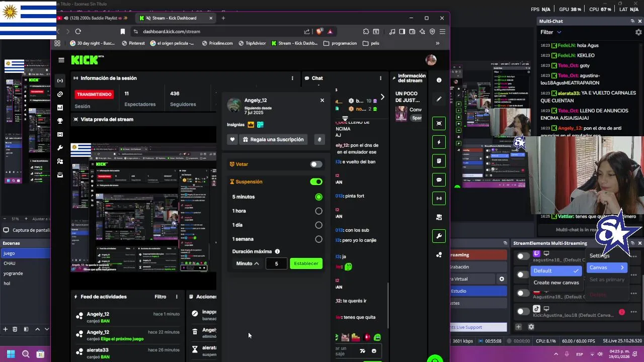Select the 1 día timeout option

coord(318,225)
